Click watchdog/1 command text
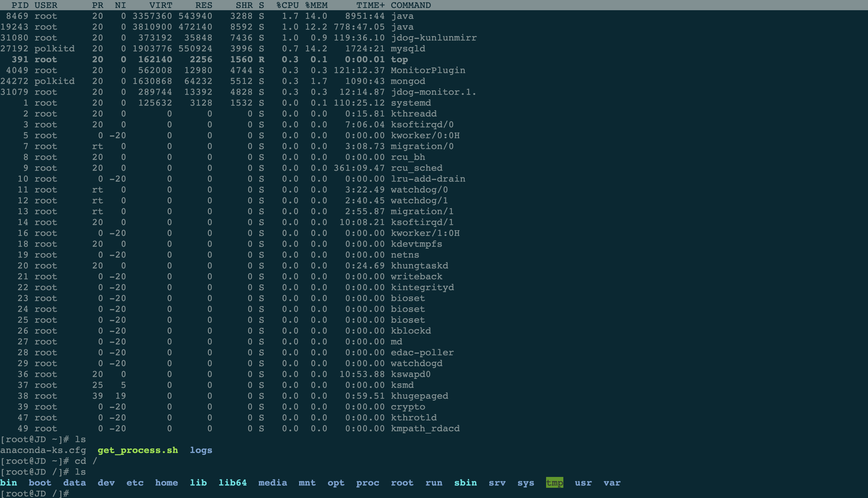868x498 pixels. [x=419, y=200]
